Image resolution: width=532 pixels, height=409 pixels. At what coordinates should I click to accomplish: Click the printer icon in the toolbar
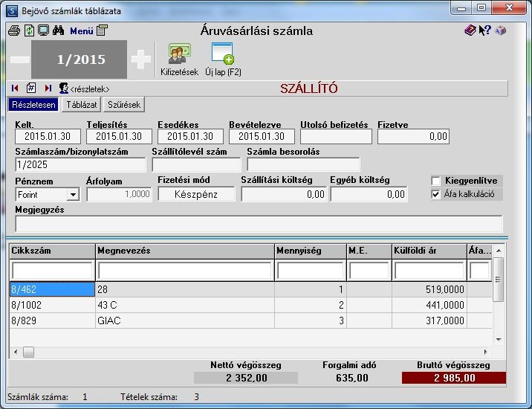(14, 30)
